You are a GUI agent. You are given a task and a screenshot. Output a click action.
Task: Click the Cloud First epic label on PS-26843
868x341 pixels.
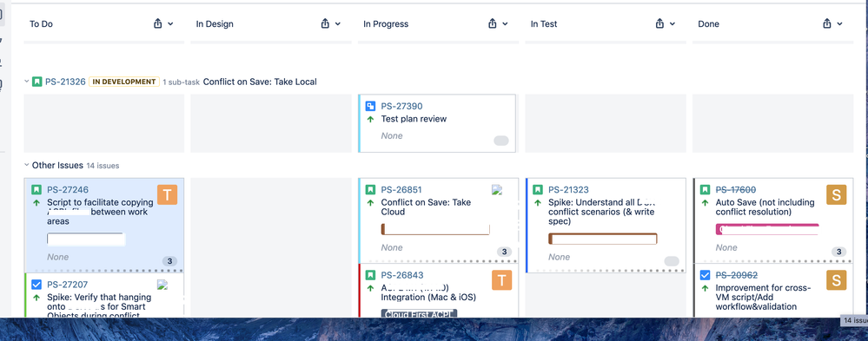[419, 313]
